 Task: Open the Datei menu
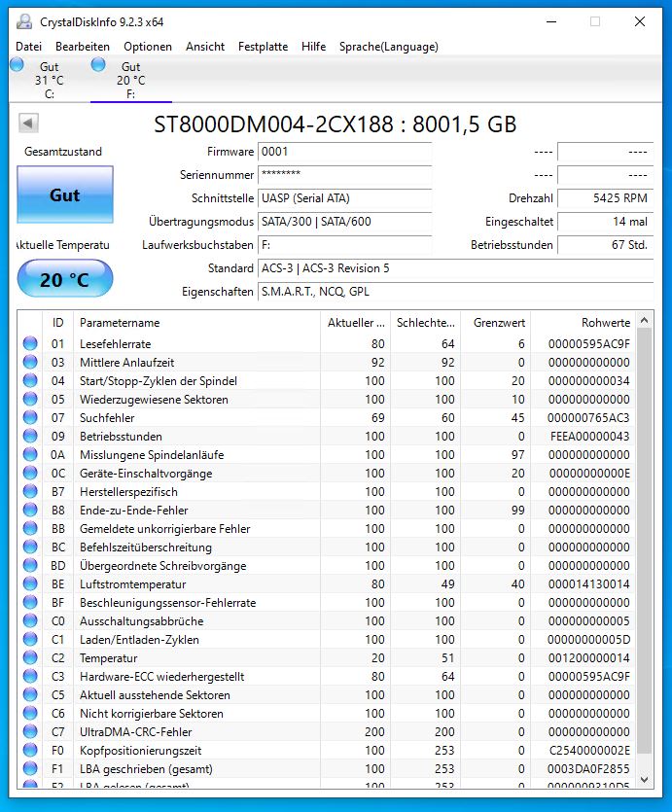[x=28, y=47]
